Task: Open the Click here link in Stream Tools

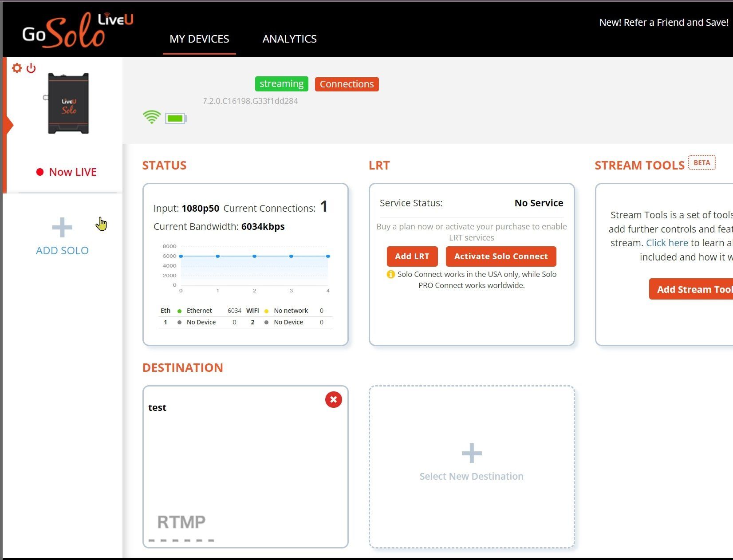Action: [667, 243]
